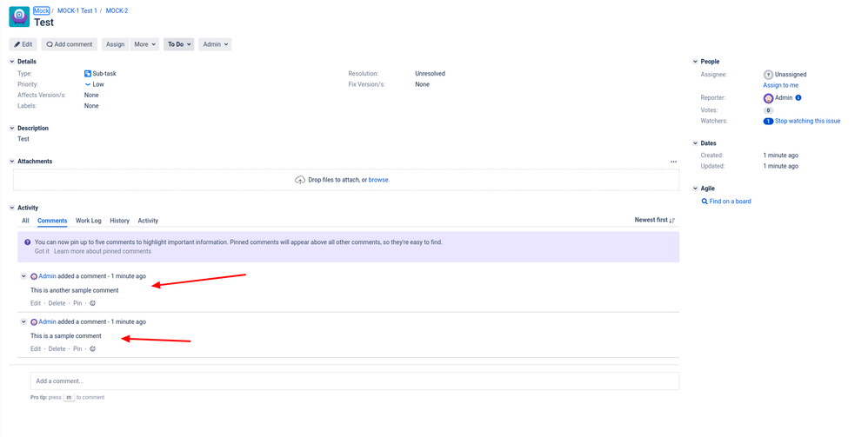Open the To Do status dropdown

click(x=179, y=44)
